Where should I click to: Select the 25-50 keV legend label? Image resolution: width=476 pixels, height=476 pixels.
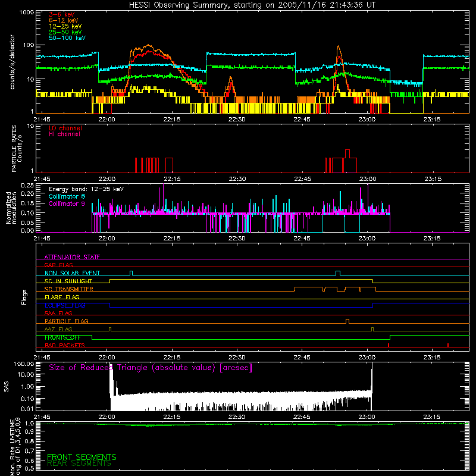(65, 32)
